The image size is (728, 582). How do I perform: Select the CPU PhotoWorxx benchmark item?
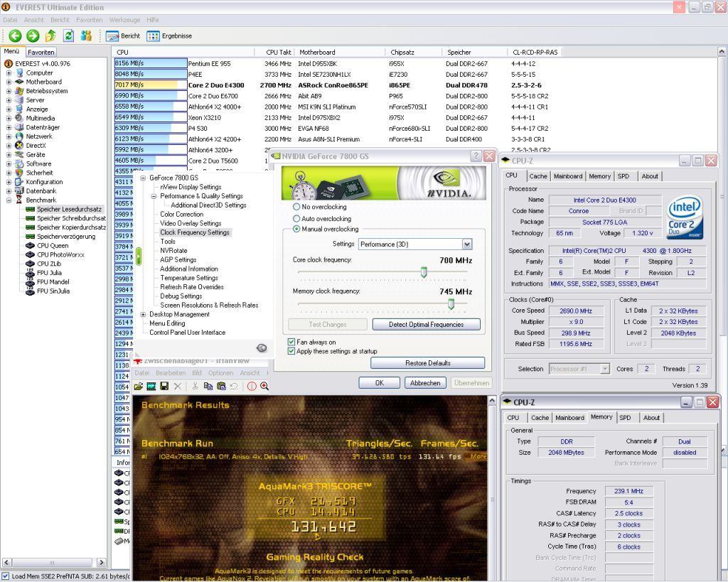[x=61, y=255]
